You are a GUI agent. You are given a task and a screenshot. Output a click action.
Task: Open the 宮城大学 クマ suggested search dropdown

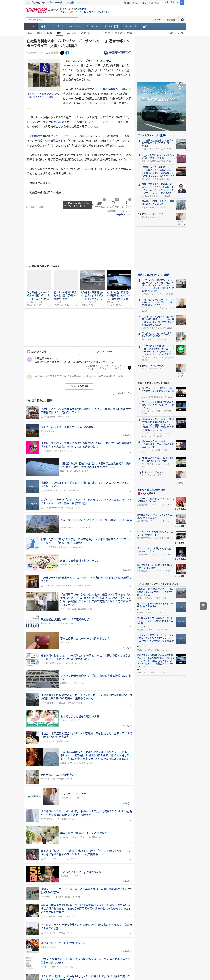[x=172, y=3]
